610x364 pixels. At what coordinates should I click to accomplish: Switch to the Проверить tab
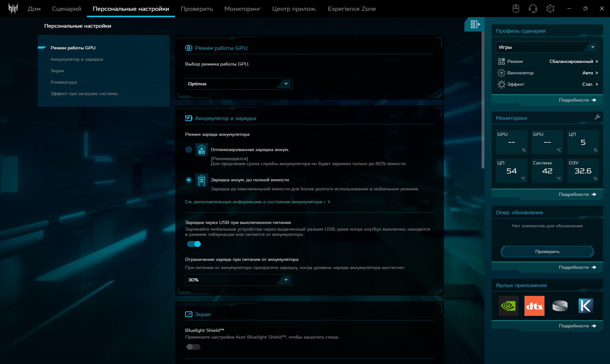pos(197,9)
